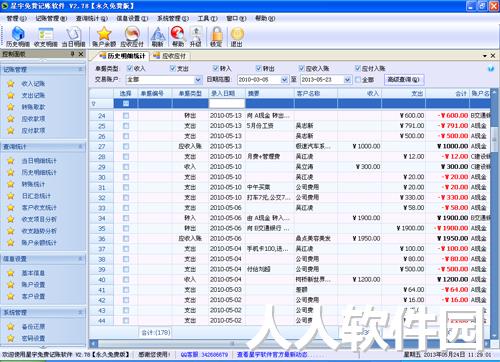Open the start date 2010-03-05 dropdown
The width and height of the screenshot is (500, 362).
pyautogui.click(x=284, y=80)
